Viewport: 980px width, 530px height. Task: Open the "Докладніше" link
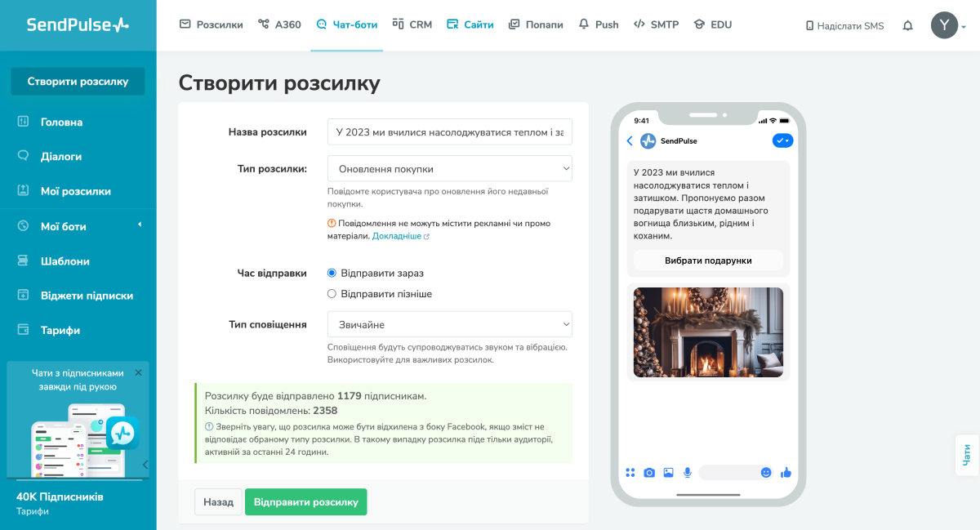pos(395,235)
